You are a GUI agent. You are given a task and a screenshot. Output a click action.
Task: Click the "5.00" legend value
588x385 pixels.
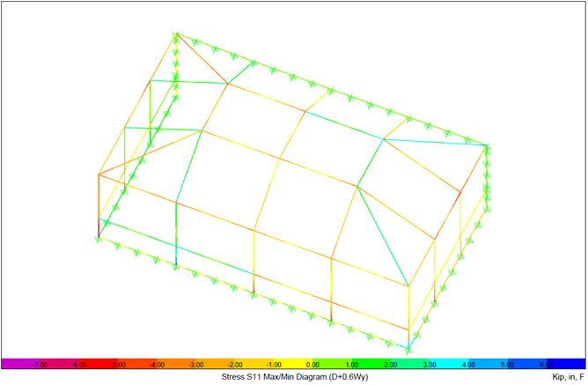pos(508,365)
